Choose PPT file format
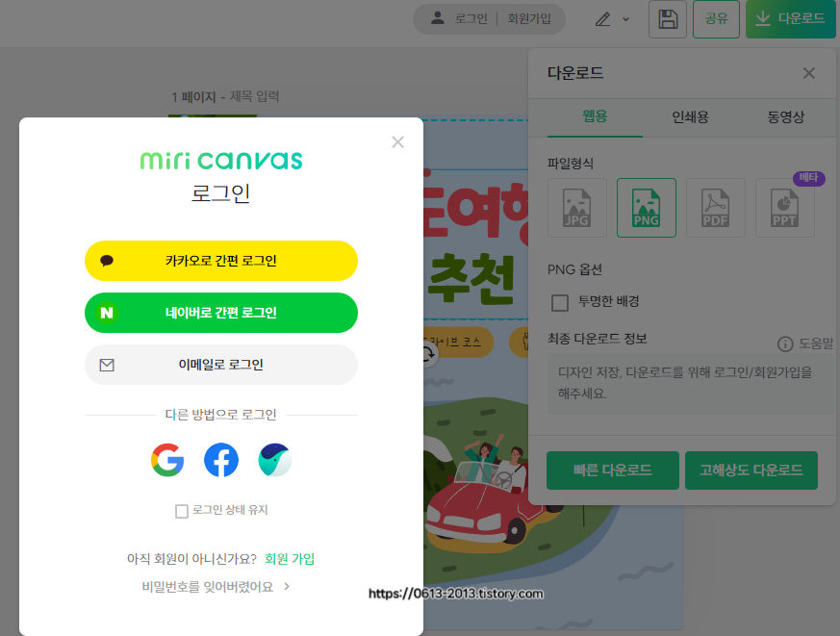Image resolution: width=840 pixels, height=636 pixels. pyautogui.click(x=785, y=208)
